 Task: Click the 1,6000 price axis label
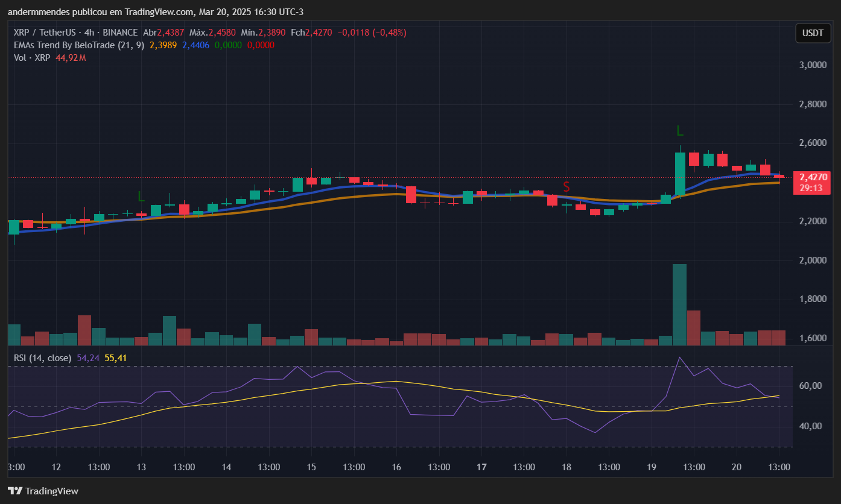[x=812, y=338]
